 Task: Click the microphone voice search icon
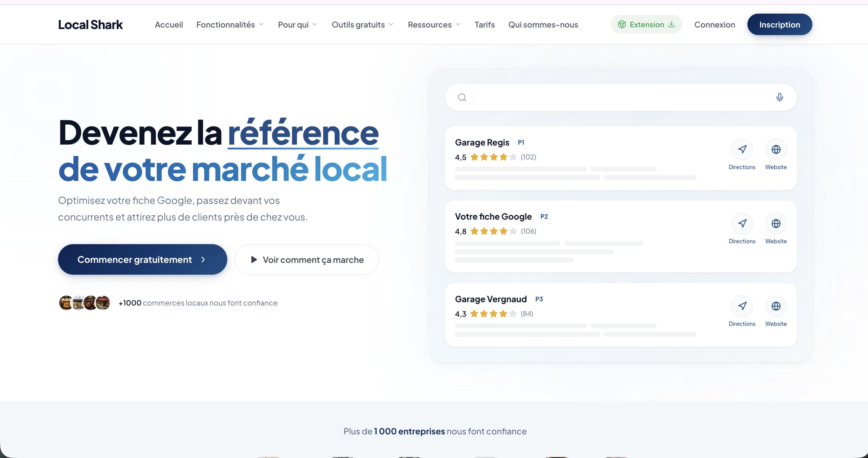point(779,97)
